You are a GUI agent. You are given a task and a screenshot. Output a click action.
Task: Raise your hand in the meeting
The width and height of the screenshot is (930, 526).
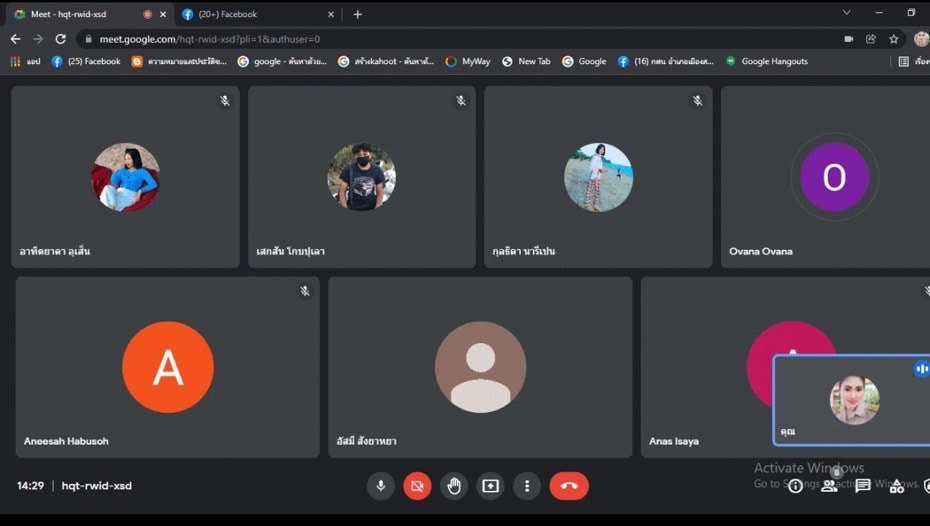point(454,486)
